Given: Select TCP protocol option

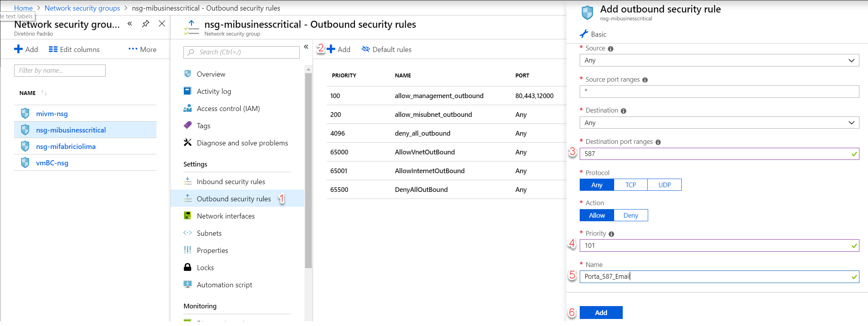Looking at the screenshot, I should coord(631,185).
